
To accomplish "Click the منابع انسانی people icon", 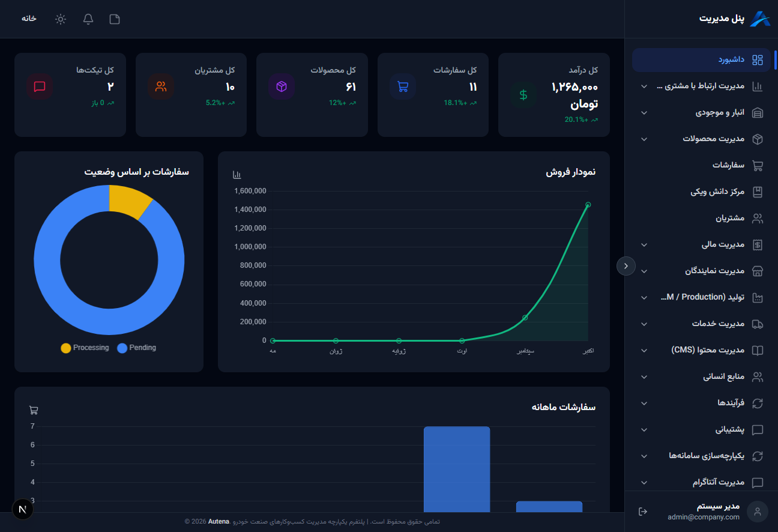I will pyautogui.click(x=758, y=377).
